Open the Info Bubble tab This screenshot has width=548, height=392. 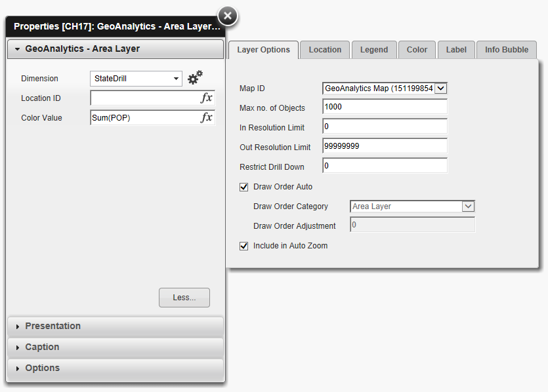click(506, 49)
